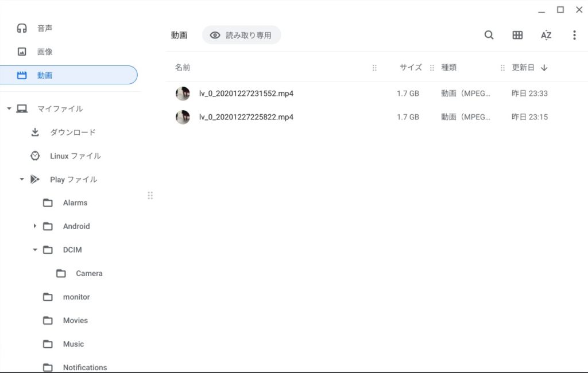The height and width of the screenshot is (373, 588).
Task: Click the eye icon in 読み取り専用 badge
Action: 215,35
